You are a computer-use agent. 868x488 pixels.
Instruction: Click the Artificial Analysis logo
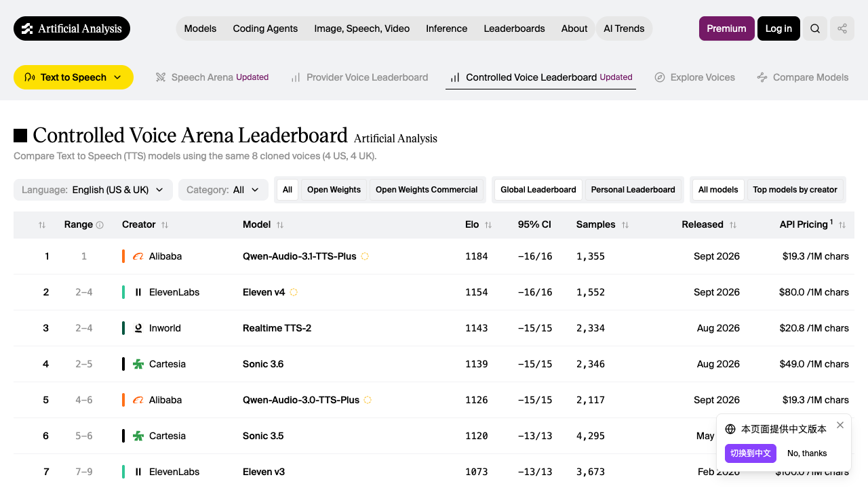72,28
